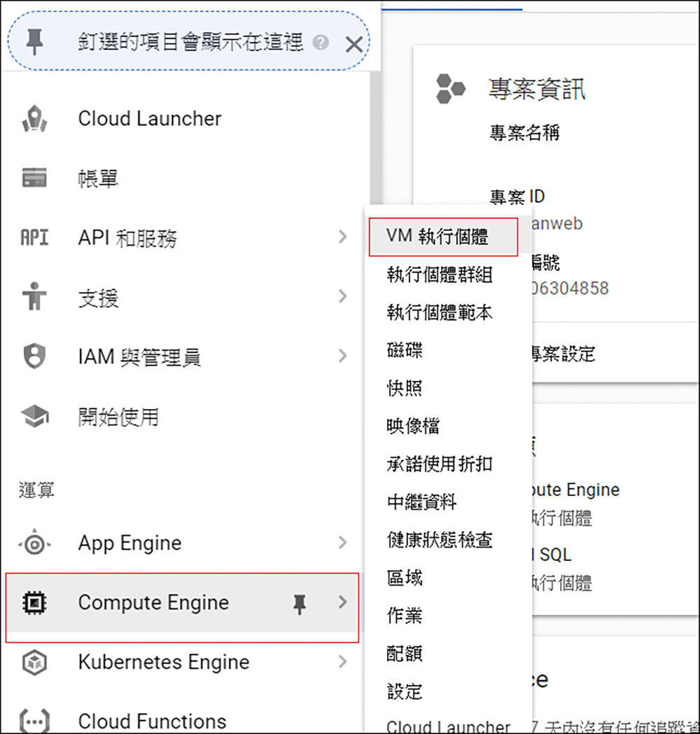Click the 開始使用 graduation cap icon
This screenshot has width=700, height=734.
point(34,416)
